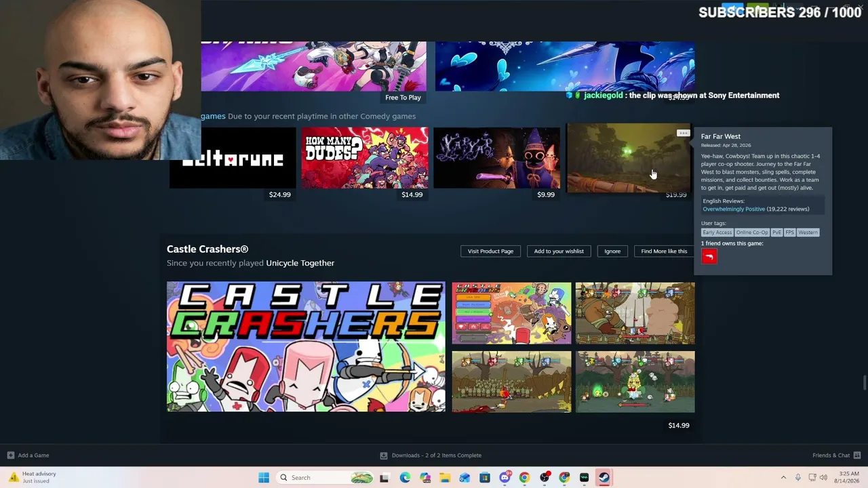
Task: View Castle Crashers forest fight screenshot
Action: 635,382
